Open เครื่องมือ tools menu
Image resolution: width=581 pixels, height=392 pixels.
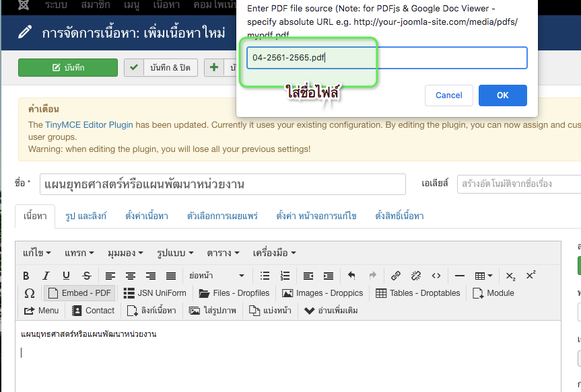coord(274,253)
